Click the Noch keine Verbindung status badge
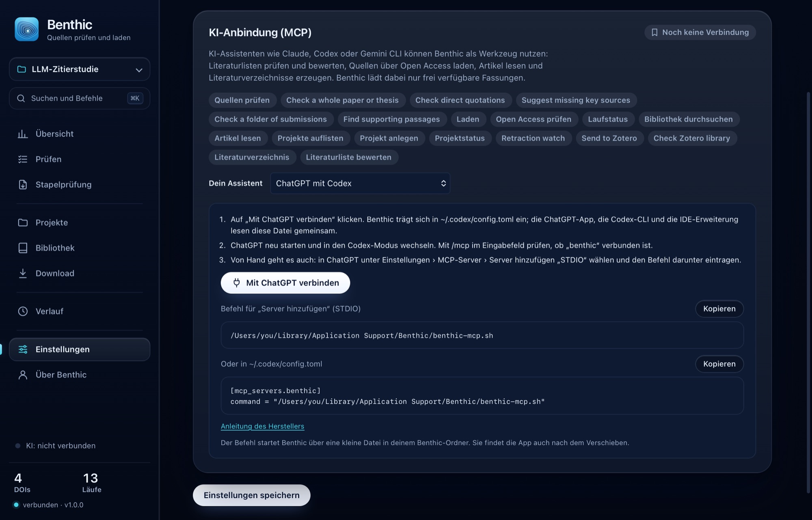 pyautogui.click(x=700, y=32)
